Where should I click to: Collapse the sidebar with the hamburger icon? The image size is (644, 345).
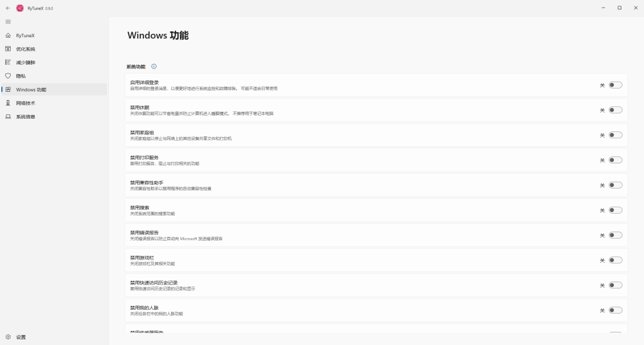(8, 22)
